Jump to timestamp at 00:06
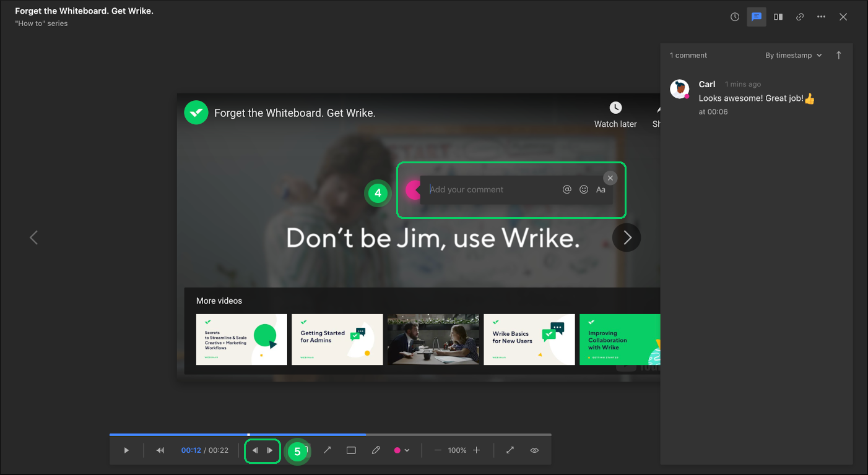 click(713, 112)
